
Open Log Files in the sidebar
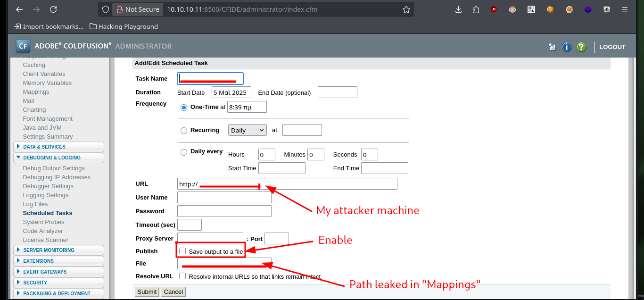[35, 204]
